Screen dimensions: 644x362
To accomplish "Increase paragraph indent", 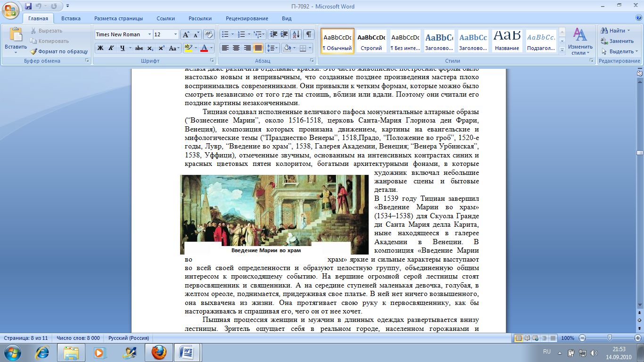I will point(284,34).
